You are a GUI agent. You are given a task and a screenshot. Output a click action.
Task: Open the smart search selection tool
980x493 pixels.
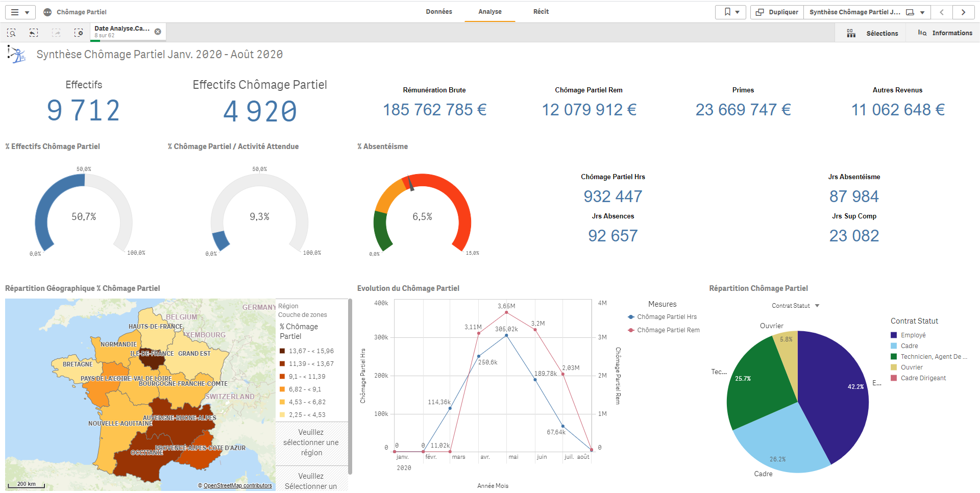click(11, 33)
